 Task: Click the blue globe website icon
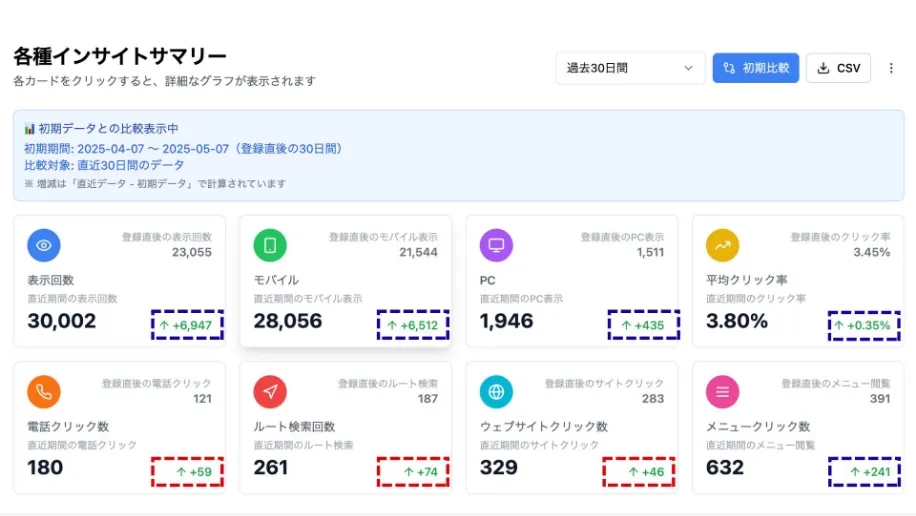[x=496, y=391]
